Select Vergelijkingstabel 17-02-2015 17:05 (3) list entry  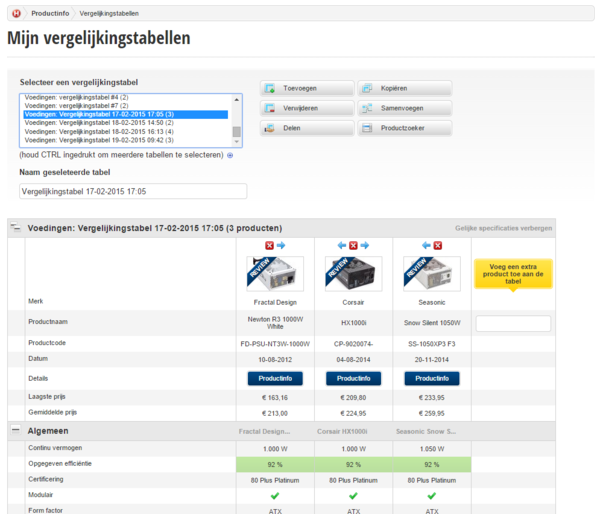(126, 114)
